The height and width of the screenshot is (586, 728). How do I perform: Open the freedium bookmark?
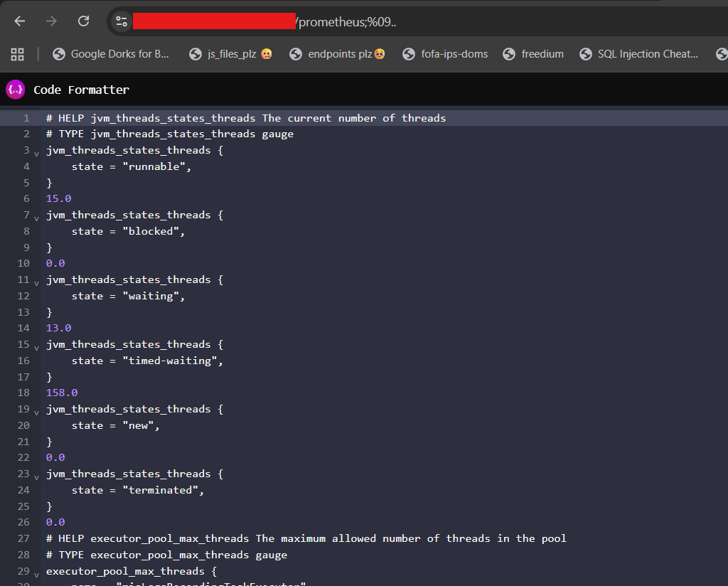click(x=533, y=54)
